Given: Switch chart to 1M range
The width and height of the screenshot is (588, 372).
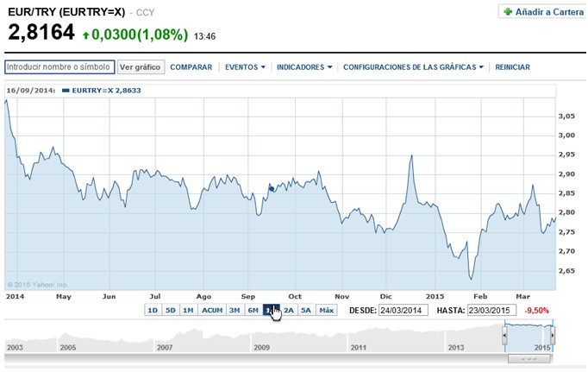Looking at the screenshot, I should [188, 310].
